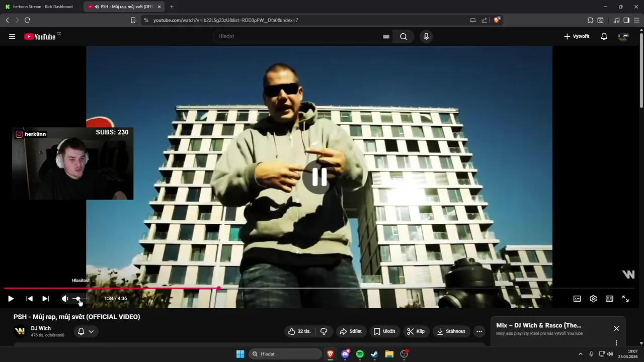Open the taskbar clock showing 19:07

tap(629, 354)
